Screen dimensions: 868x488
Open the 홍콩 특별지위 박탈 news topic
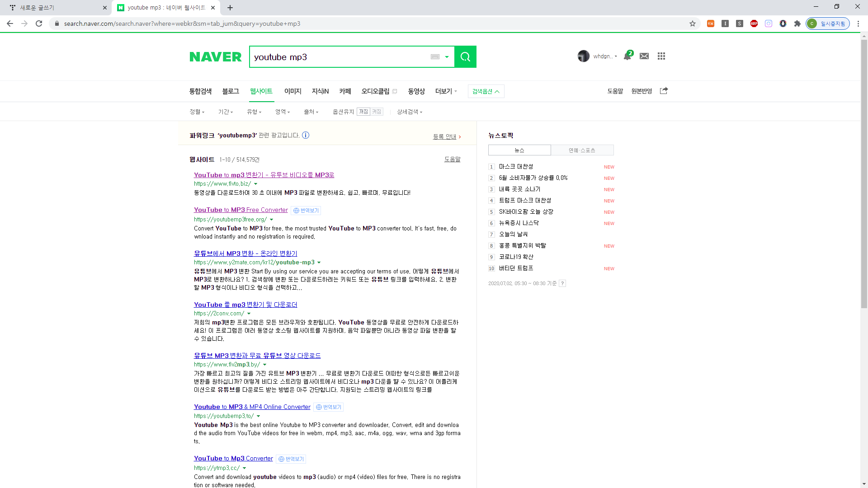click(522, 246)
